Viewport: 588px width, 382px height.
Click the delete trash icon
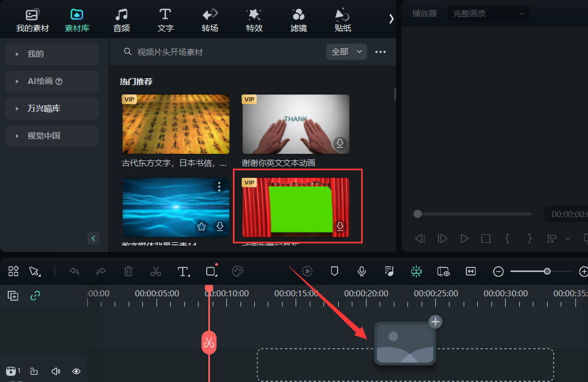pos(128,271)
